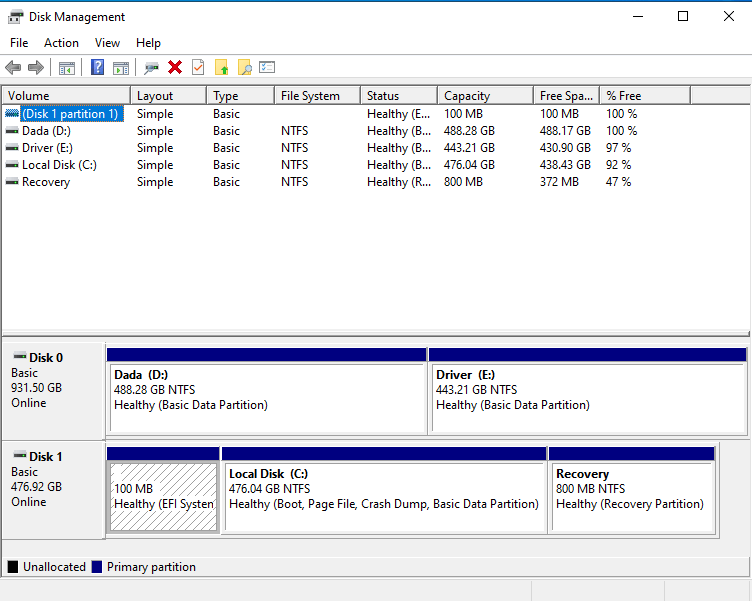752x601 pixels.
Task: Open the File menu
Action: click(x=19, y=43)
